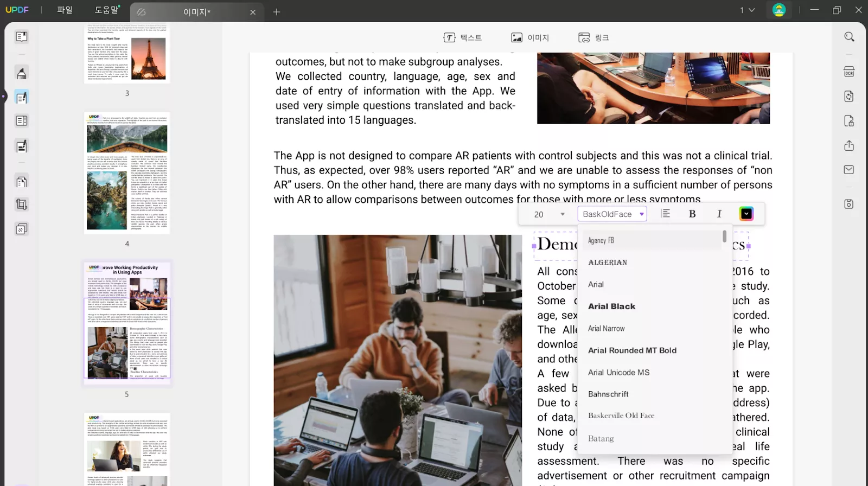The image size is (868, 486).
Task: Select the 텍스트 text editing tool
Action: click(463, 37)
